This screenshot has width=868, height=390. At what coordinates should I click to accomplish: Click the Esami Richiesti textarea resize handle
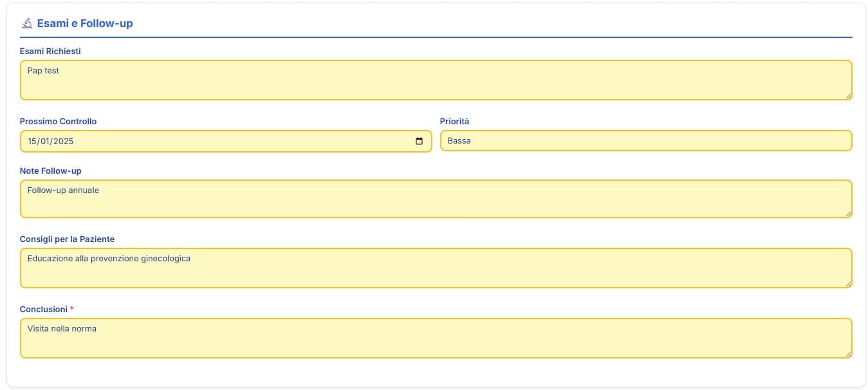tap(848, 96)
